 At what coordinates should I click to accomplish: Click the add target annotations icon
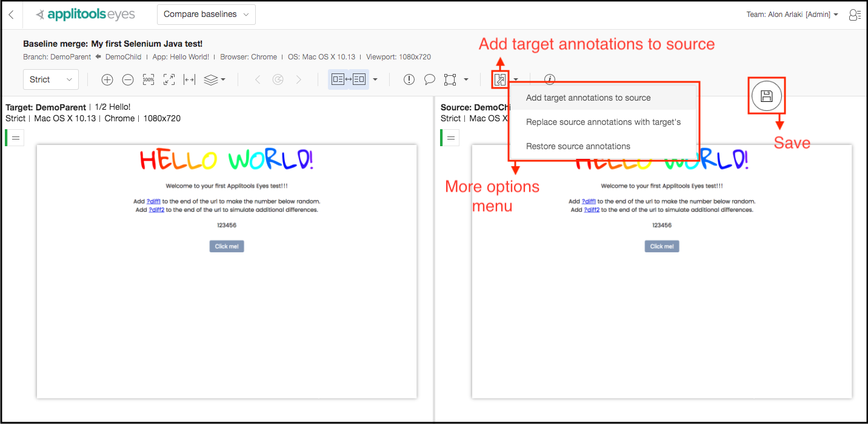[500, 79]
